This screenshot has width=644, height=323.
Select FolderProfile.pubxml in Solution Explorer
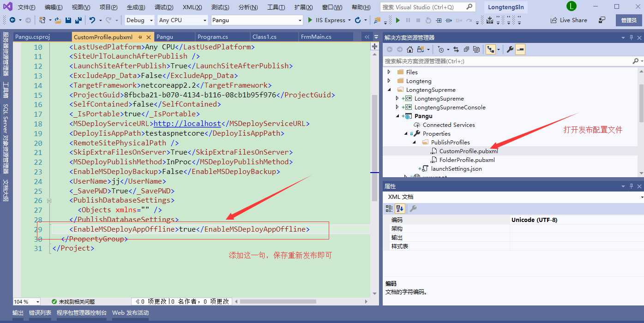(467, 160)
